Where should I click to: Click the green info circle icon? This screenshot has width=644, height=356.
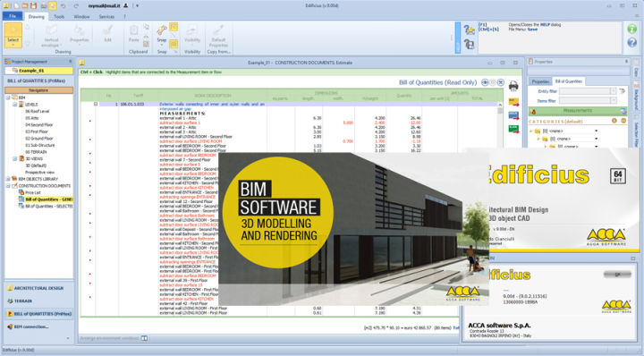632,29
